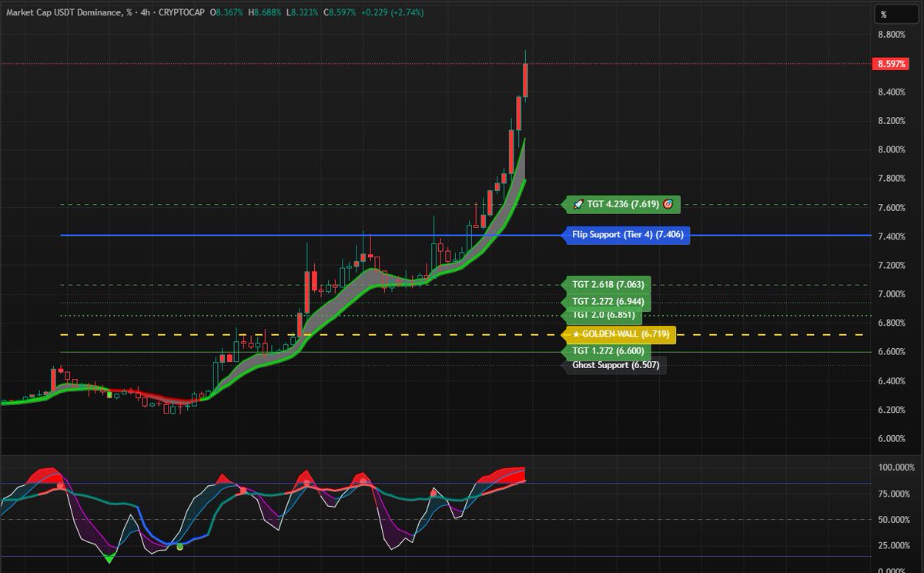
Task: Click the CRYPTOCAP exchange label
Action: 181,12
